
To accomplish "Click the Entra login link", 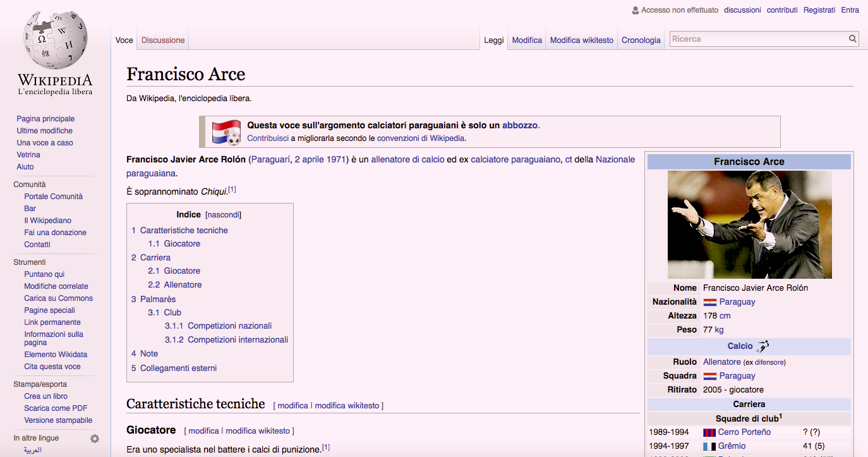I will (x=850, y=10).
